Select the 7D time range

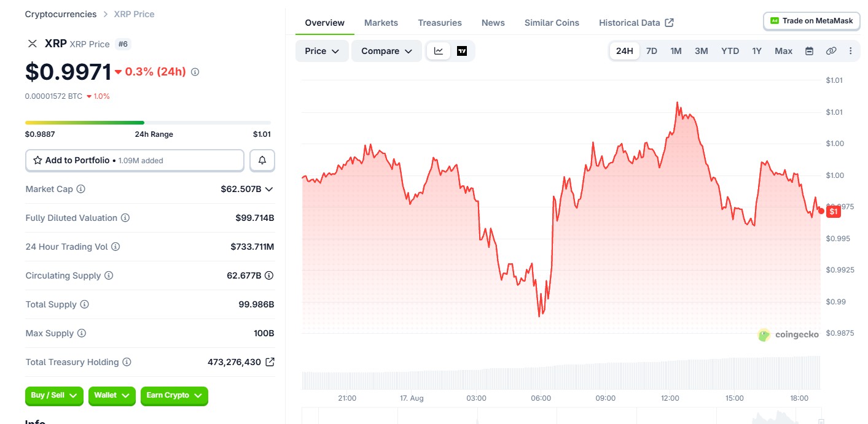[652, 51]
